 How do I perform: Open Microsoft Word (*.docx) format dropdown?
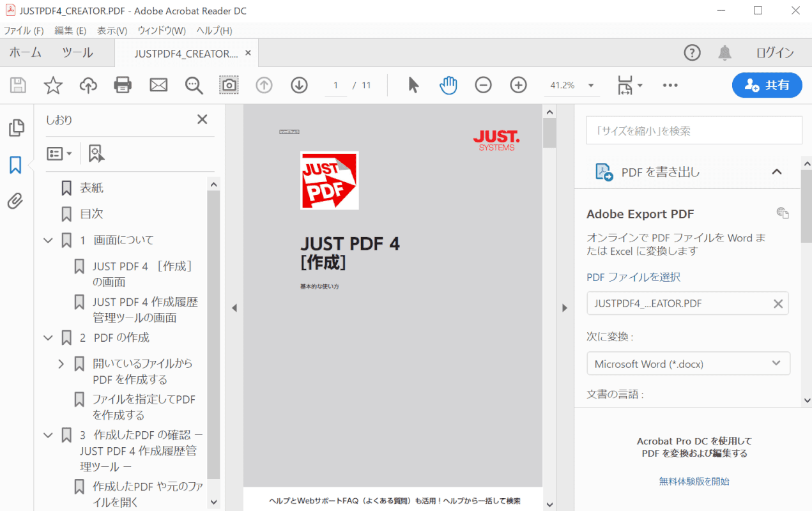(x=689, y=363)
